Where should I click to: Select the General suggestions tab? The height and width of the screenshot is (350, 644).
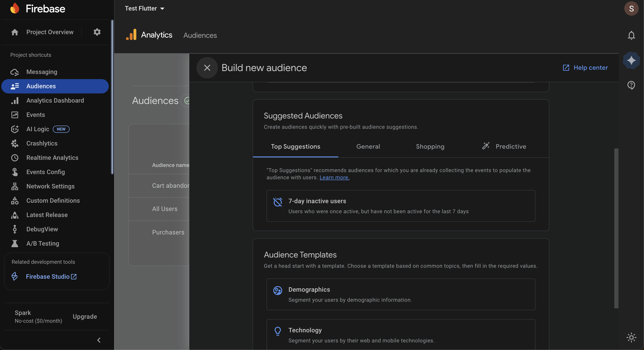[x=368, y=147]
